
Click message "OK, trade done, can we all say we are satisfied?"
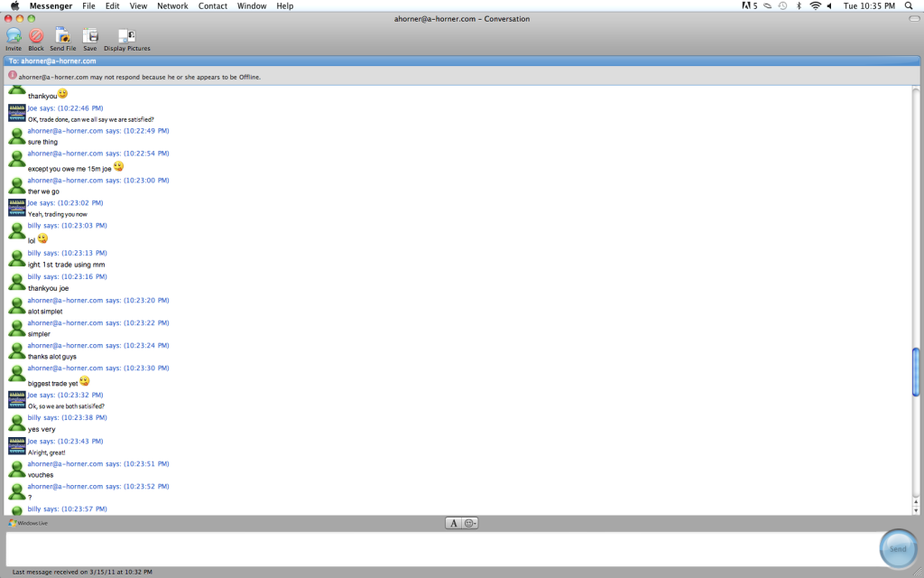(91, 120)
